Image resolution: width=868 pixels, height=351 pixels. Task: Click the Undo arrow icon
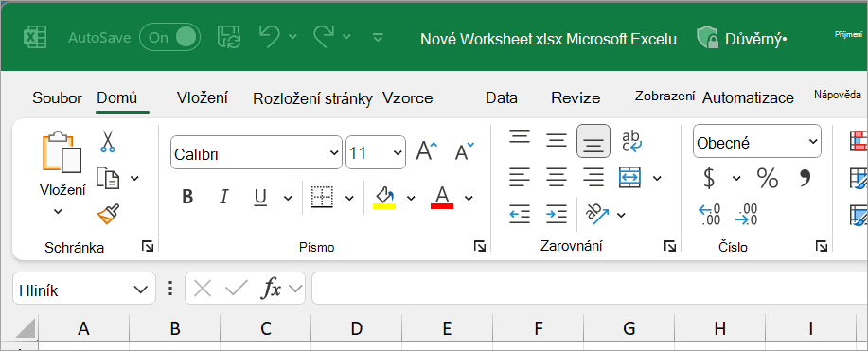270,36
